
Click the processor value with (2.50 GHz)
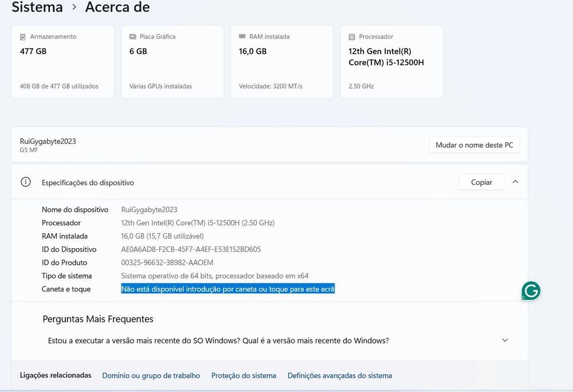[x=198, y=223]
